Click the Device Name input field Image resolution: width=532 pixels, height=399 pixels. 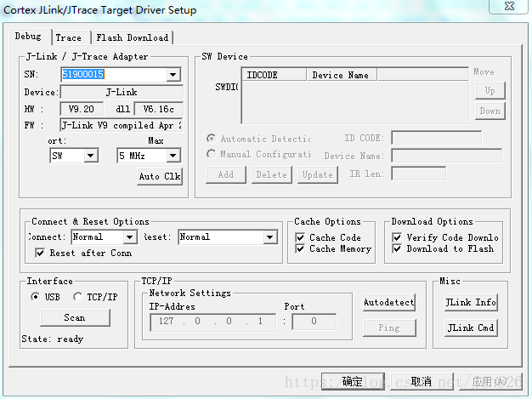[446, 156]
